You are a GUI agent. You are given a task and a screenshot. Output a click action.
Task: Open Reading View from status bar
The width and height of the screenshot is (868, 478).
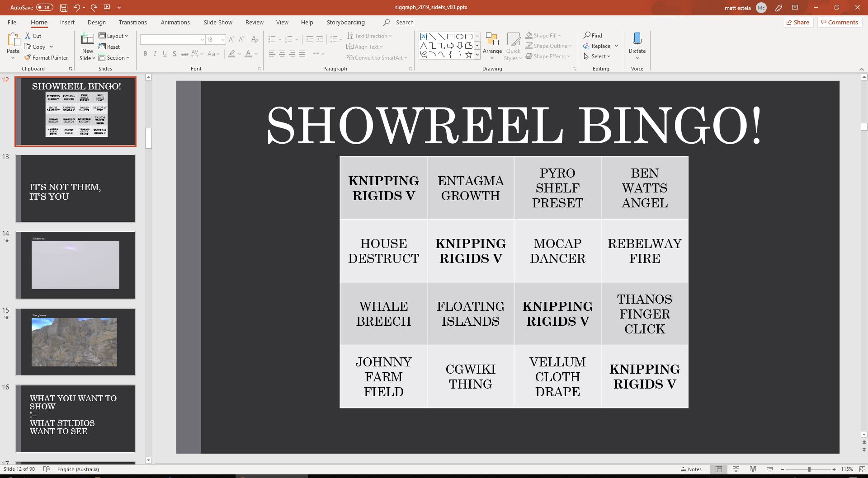tap(753, 469)
